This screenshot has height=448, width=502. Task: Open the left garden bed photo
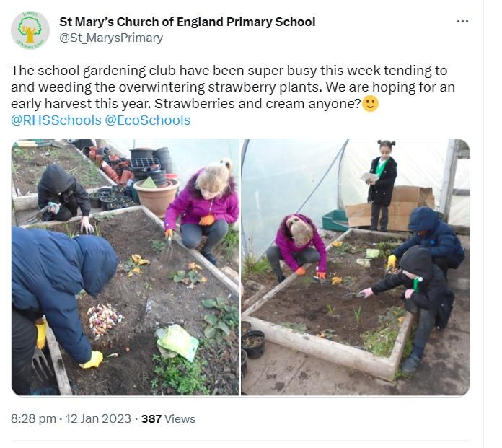point(125,267)
